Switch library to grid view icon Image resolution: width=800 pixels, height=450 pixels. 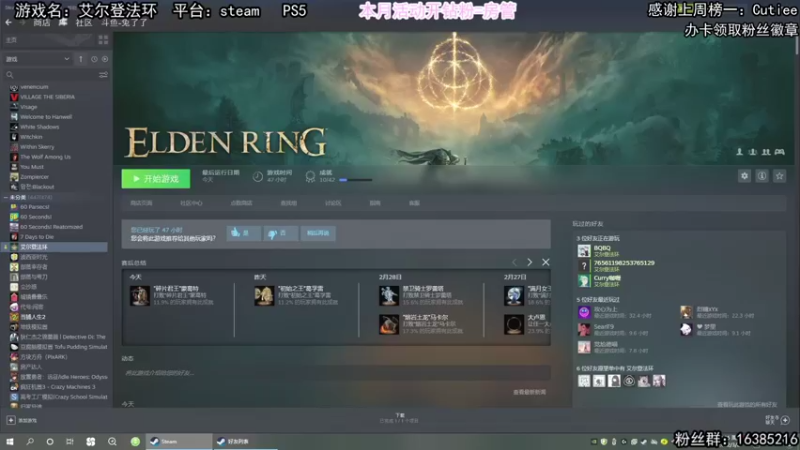103,40
